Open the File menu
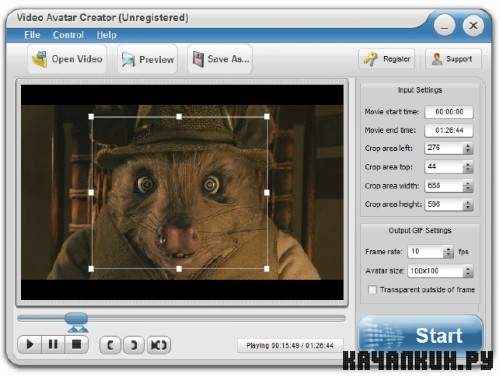The width and height of the screenshot is (500, 377). pyautogui.click(x=32, y=35)
